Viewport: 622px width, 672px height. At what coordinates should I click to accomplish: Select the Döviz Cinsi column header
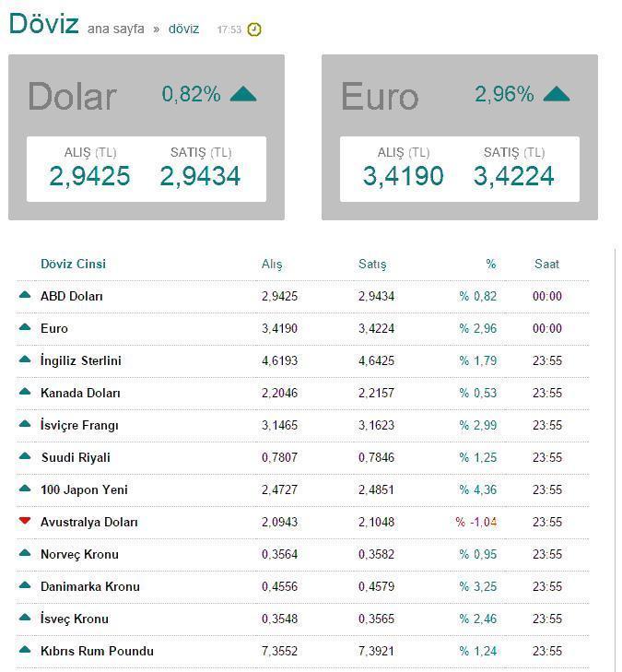[x=73, y=264]
